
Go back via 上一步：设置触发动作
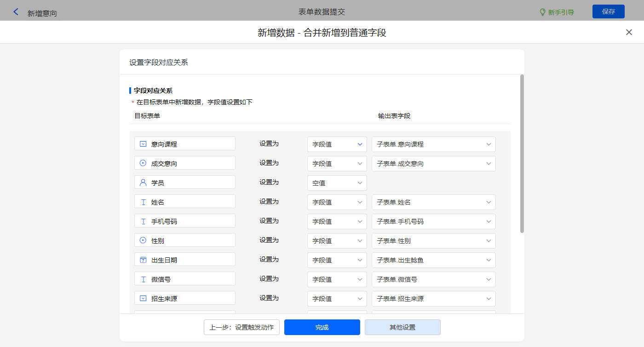[241, 327]
